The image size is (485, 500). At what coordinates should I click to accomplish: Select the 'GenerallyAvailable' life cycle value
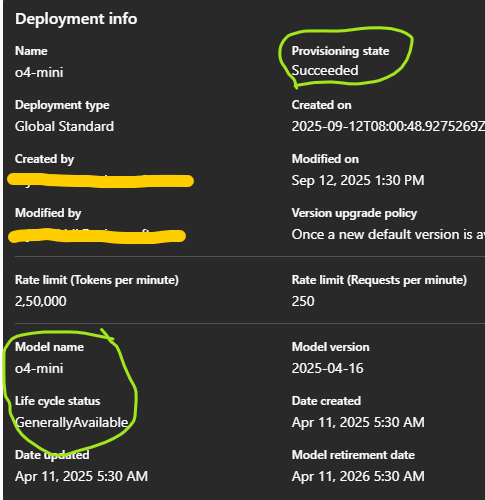(x=72, y=423)
